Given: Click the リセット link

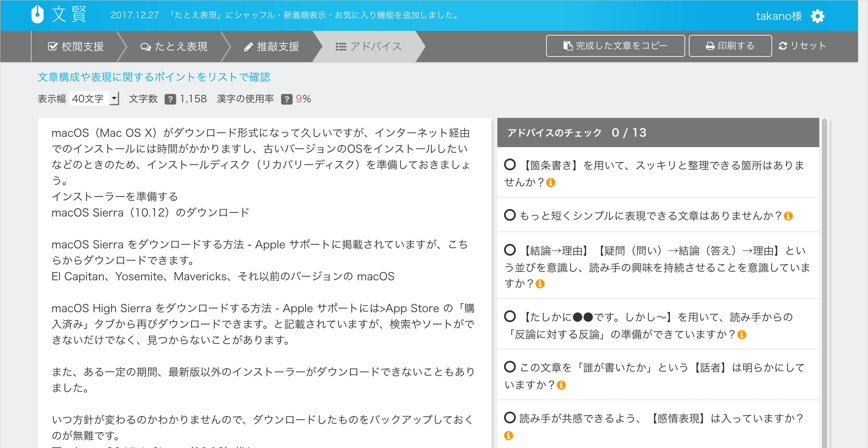Looking at the screenshot, I should click(x=802, y=46).
